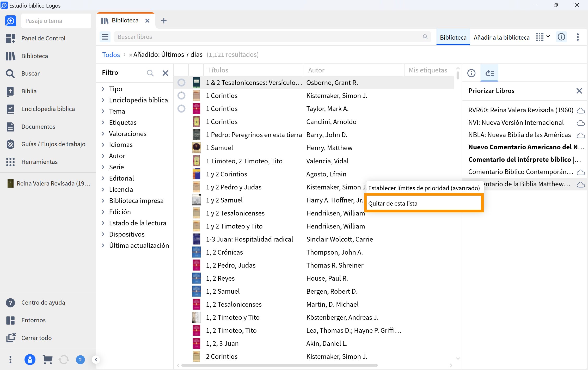Choose Quitar de esta lista
Image resolution: width=588 pixels, height=370 pixels.
(424, 203)
